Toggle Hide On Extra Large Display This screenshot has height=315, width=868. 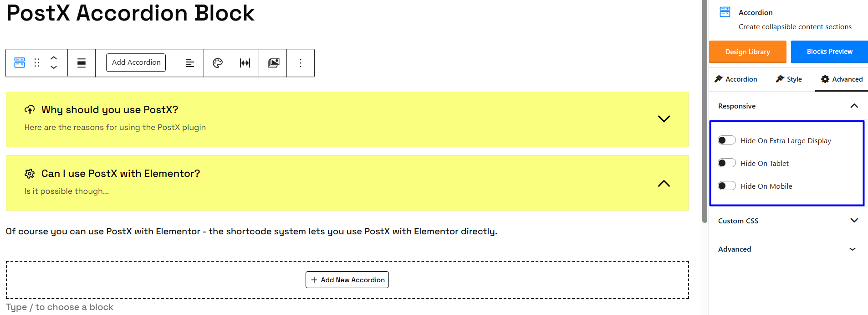click(x=726, y=140)
